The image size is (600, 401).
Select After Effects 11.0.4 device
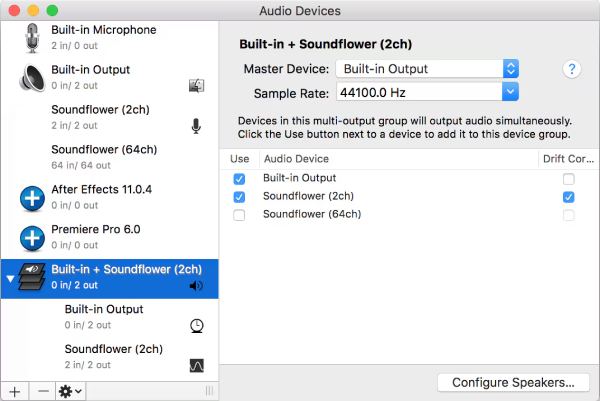pyautogui.click(x=109, y=197)
